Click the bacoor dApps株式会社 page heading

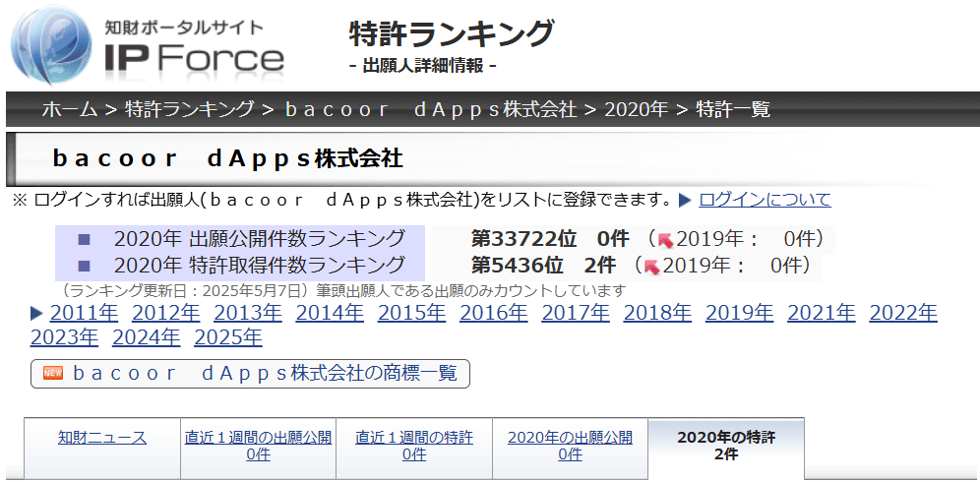coord(227,159)
